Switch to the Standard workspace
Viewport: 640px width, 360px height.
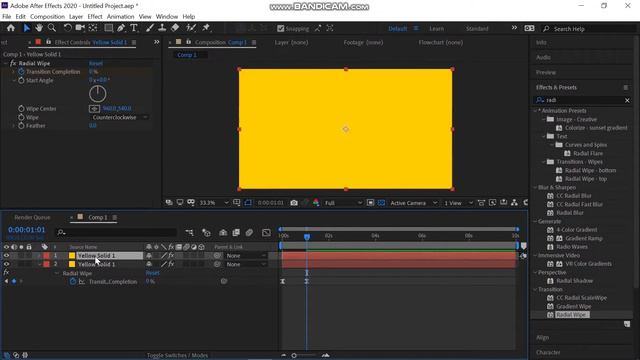[477, 29]
